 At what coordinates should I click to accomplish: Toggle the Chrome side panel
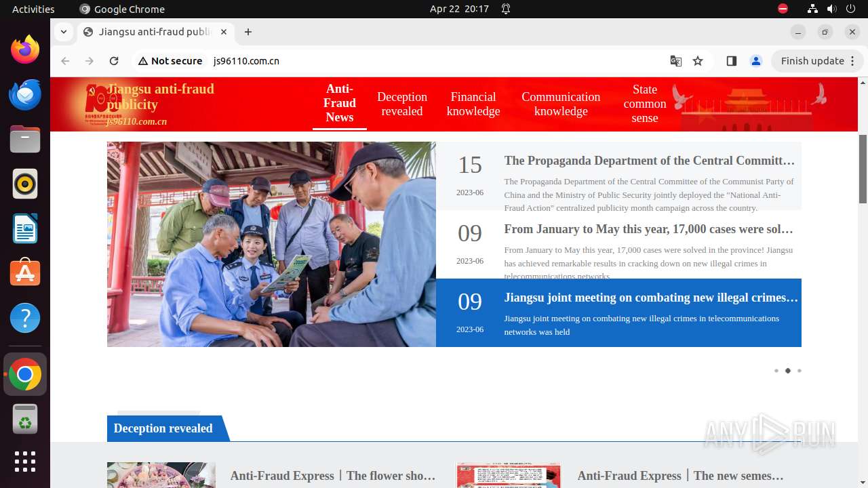pos(731,61)
